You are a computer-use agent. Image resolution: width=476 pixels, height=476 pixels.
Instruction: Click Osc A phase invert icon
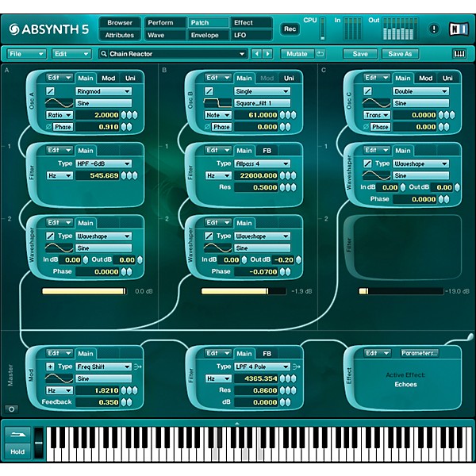(48, 127)
